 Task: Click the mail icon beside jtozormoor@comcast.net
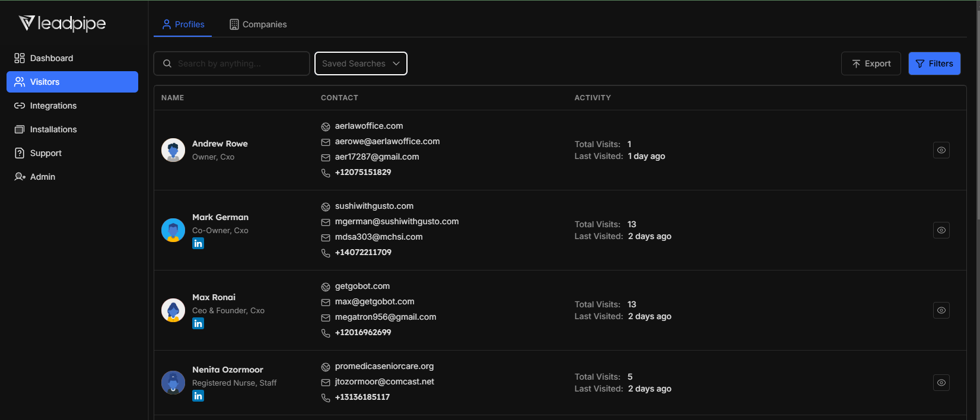pos(326,383)
